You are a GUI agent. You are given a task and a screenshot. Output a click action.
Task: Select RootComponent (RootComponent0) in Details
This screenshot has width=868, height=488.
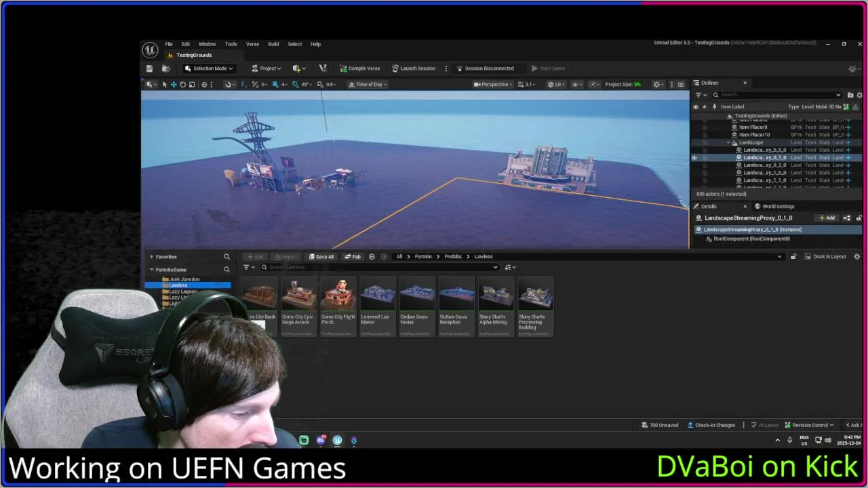(751, 239)
